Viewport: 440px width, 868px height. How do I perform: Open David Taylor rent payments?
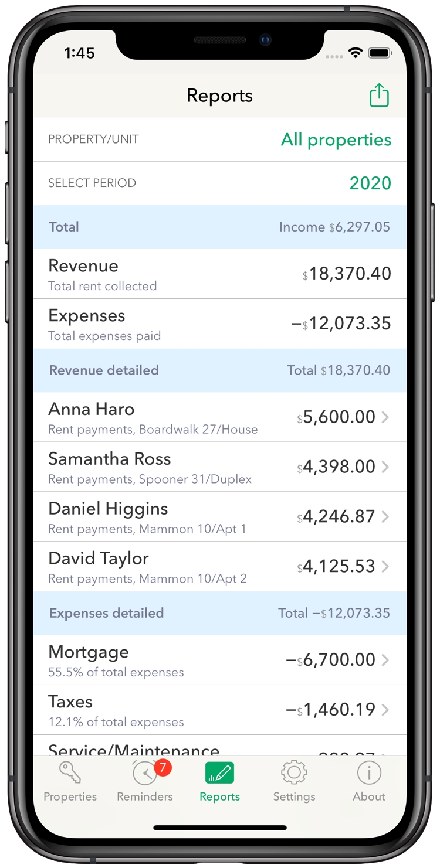tap(219, 567)
